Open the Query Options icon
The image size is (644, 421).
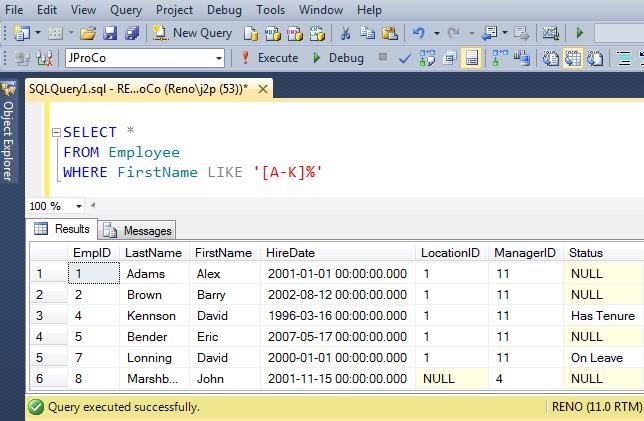[x=449, y=58]
